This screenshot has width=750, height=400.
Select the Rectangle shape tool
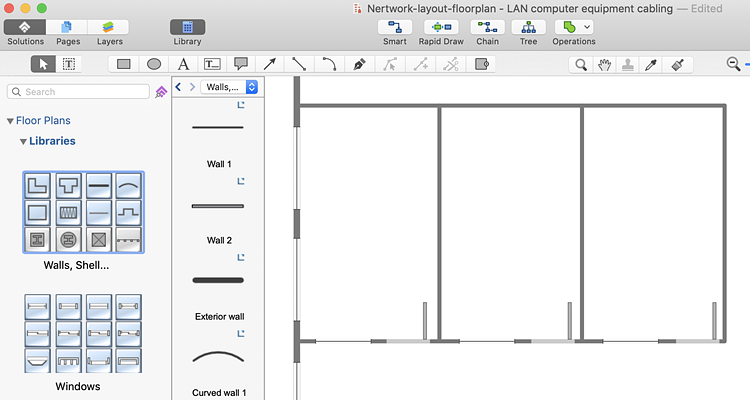click(124, 64)
